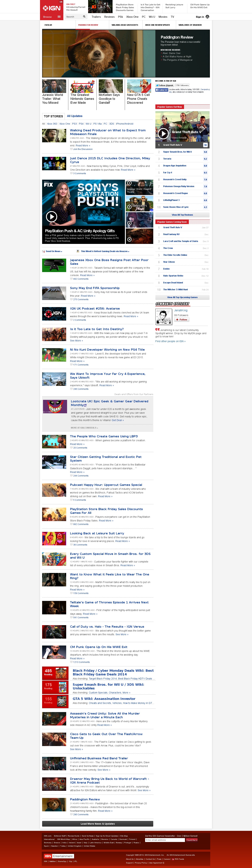Click the Amazon gaming deals icon link
252x868 pixels.
(x=78, y=251)
